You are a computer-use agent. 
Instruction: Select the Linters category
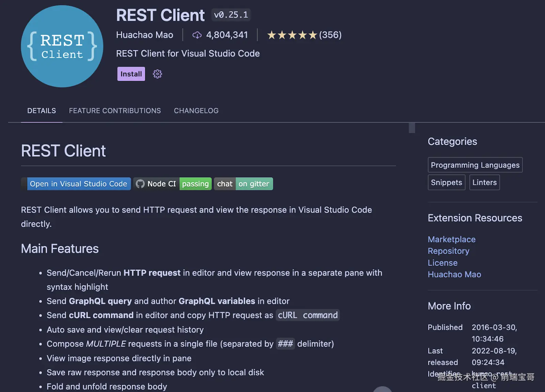click(484, 182)
